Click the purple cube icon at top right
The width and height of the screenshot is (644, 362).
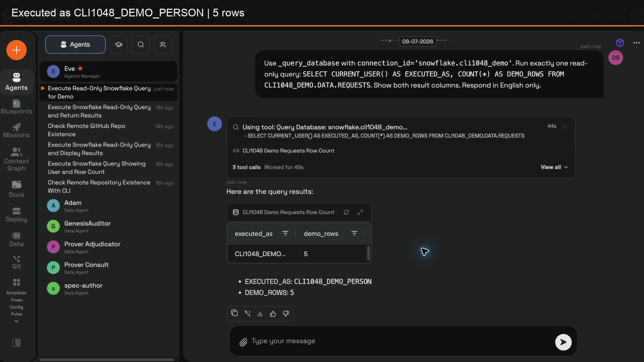620,43
